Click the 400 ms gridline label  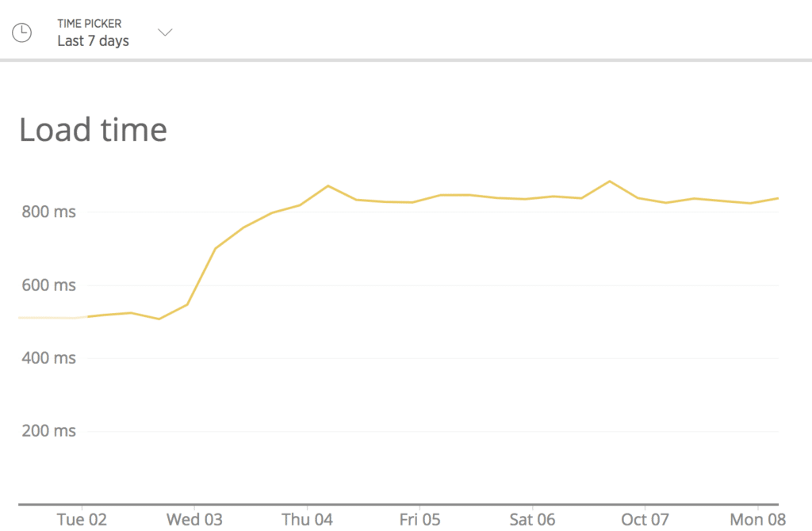(x=49, y=357)
